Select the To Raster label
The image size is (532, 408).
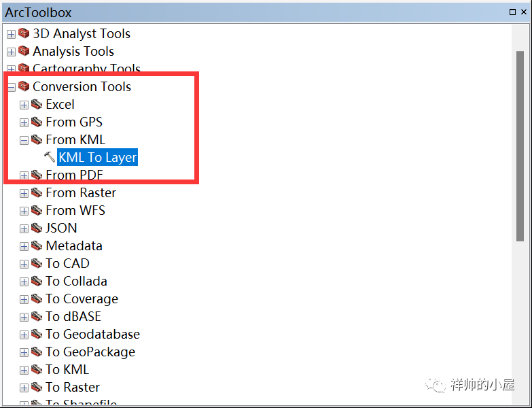coord(73,388)
